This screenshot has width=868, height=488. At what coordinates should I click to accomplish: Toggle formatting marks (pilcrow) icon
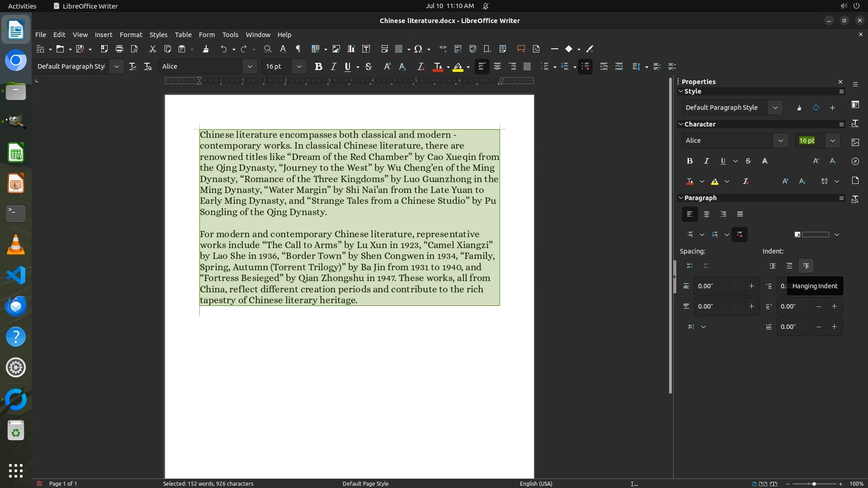point(298,49)
